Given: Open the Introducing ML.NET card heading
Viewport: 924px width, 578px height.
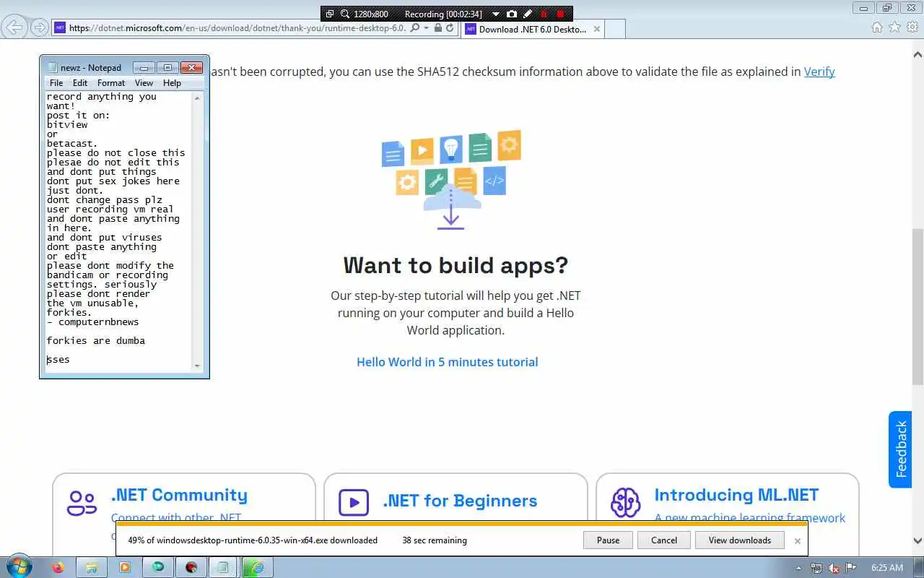Looking at the screenshot, I should (x=736, y=495).
